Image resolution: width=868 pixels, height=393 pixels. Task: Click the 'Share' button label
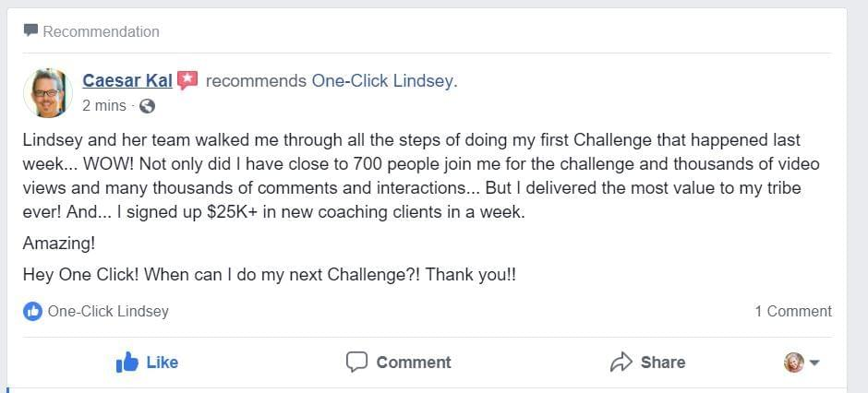coord(663,363)
